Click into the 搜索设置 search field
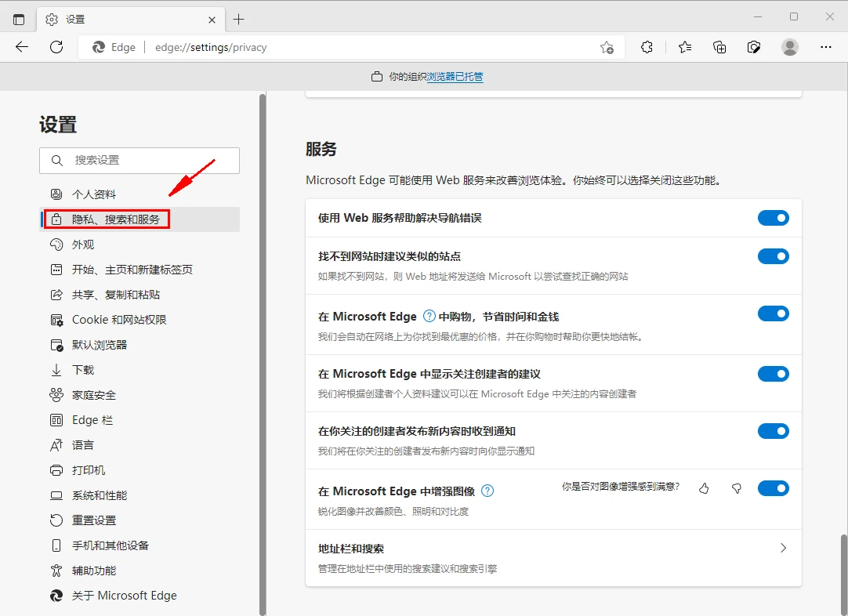The height and width of the screenshot is (616, 848). pyautogui.click(x=140, y=160)
